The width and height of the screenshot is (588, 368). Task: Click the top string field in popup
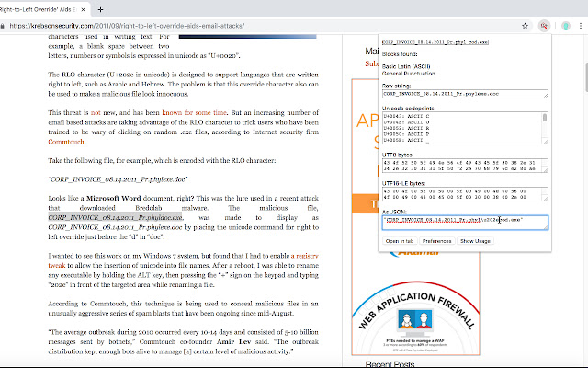(x=435, y=42)
